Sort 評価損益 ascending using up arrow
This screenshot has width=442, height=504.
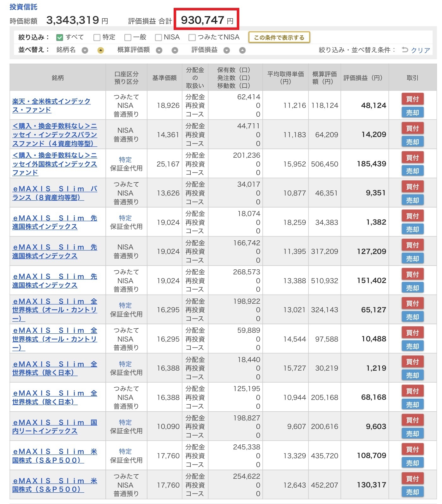242,50
